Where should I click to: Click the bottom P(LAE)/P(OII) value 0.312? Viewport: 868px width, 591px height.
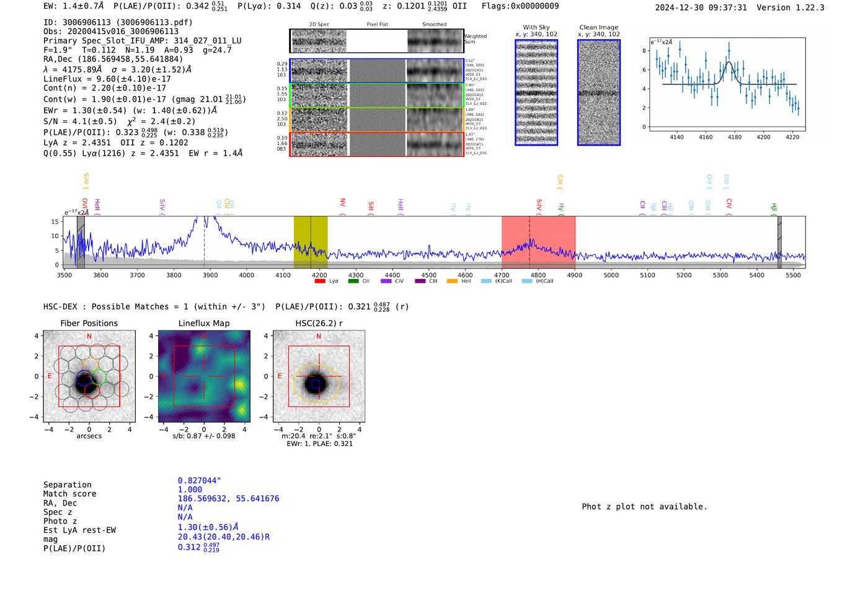[x=198, y=548]
